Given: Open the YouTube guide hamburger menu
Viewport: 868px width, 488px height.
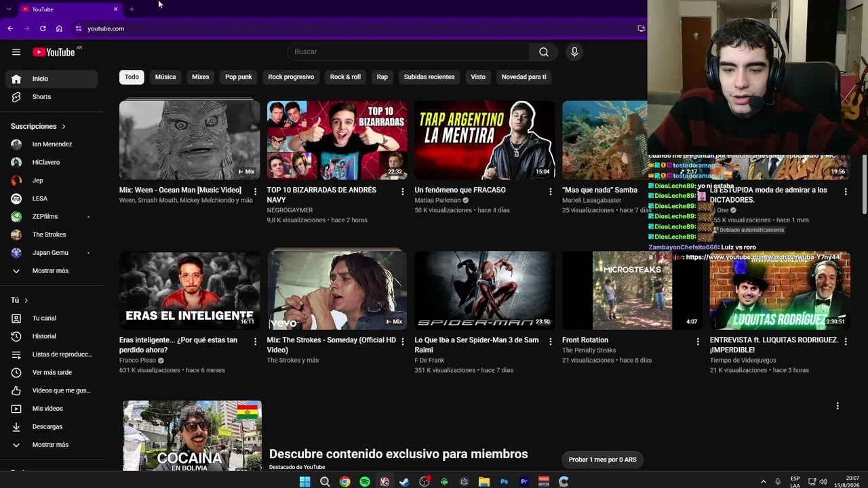Looking at the screenshot, I should (x=16, y=52).
